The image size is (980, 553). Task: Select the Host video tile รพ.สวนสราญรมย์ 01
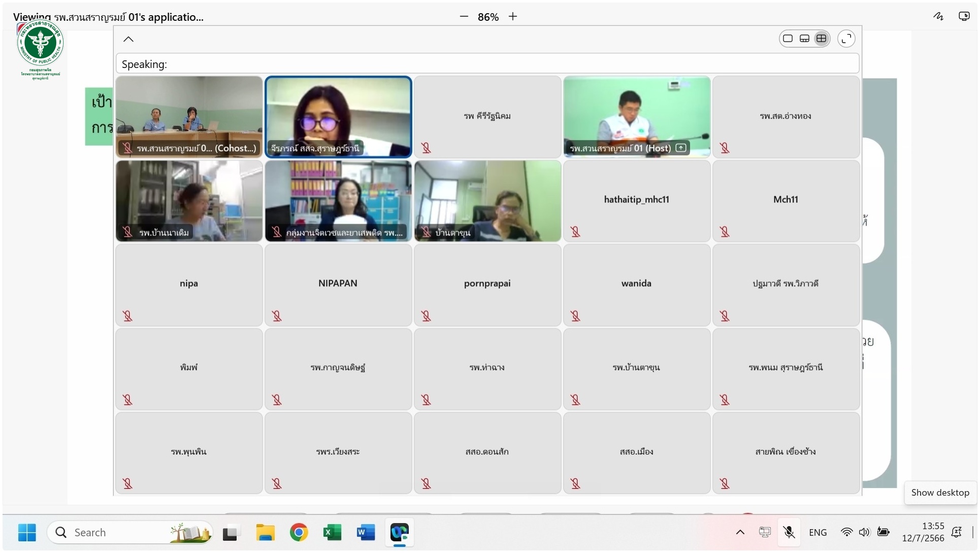coord(637,117)
